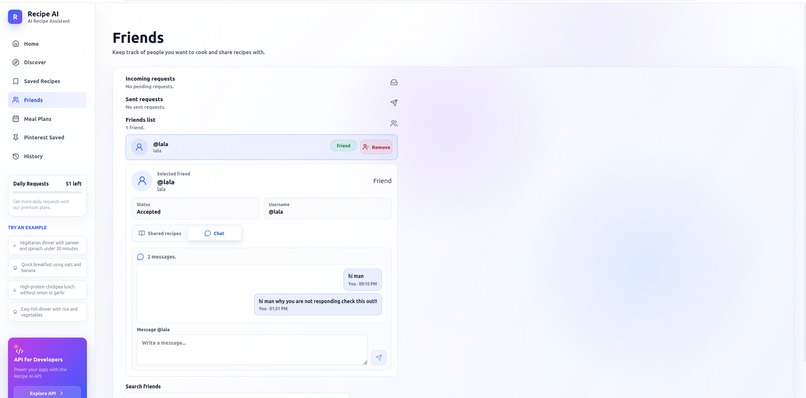
Task: Click the Daily Requests usage bar
Action: (47, 192)
